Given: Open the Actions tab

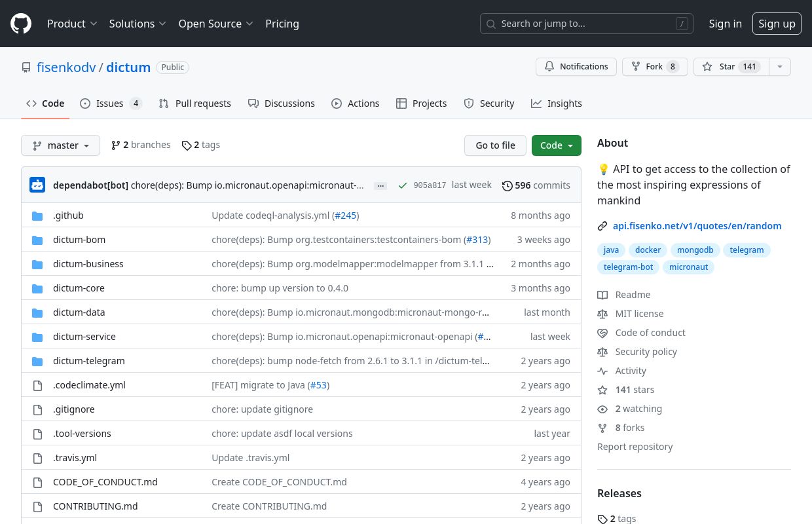Looking at the screenshot, I should click(x=356, y=103).
